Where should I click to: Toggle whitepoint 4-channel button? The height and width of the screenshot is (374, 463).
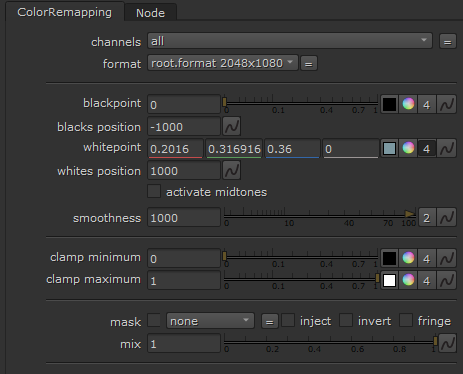coord(427,149)
